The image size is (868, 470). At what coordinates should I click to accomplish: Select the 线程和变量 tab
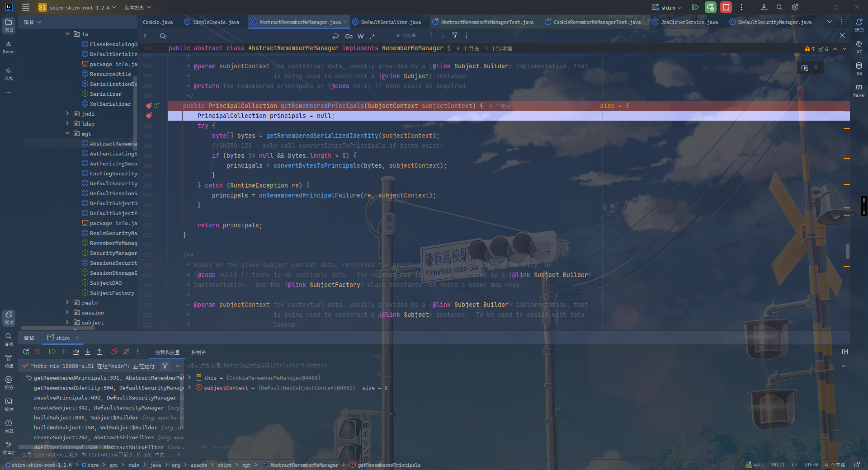(167, 352)
